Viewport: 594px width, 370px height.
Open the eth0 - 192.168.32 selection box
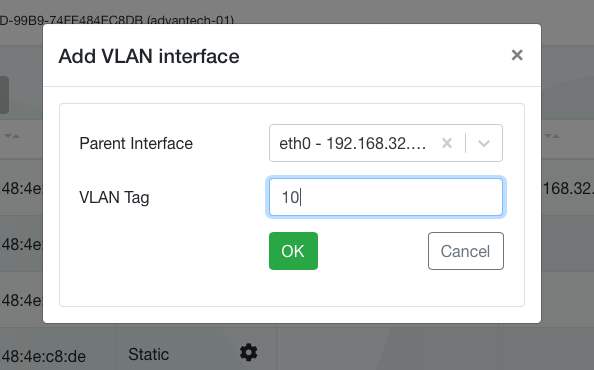tap(386, 143)
